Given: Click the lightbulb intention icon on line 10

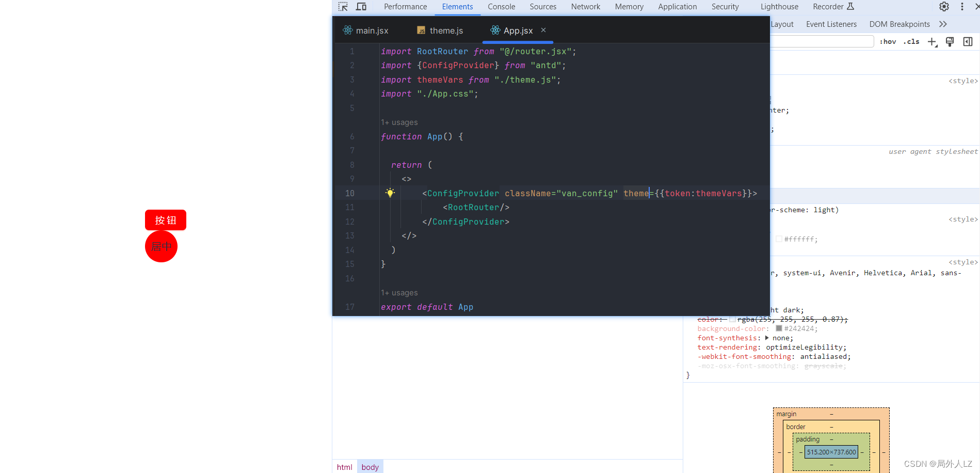Looking at the screenshot, I should coord(390,193).
